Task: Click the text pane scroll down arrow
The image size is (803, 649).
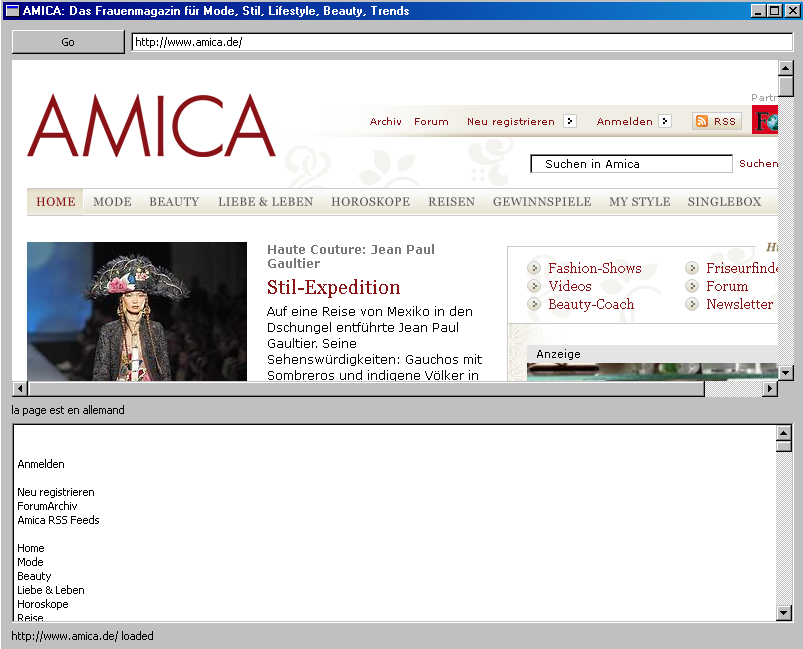Action: pyautogui.click(x=784, y=613)
